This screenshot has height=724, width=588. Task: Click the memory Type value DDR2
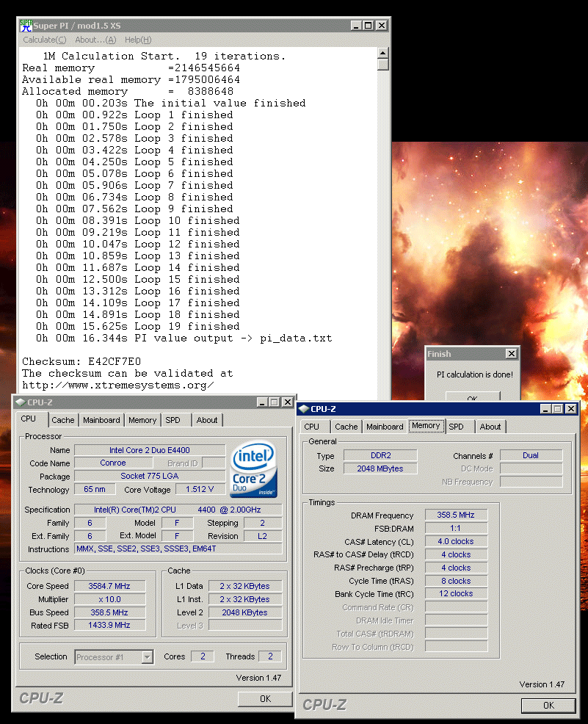(381, 455)
